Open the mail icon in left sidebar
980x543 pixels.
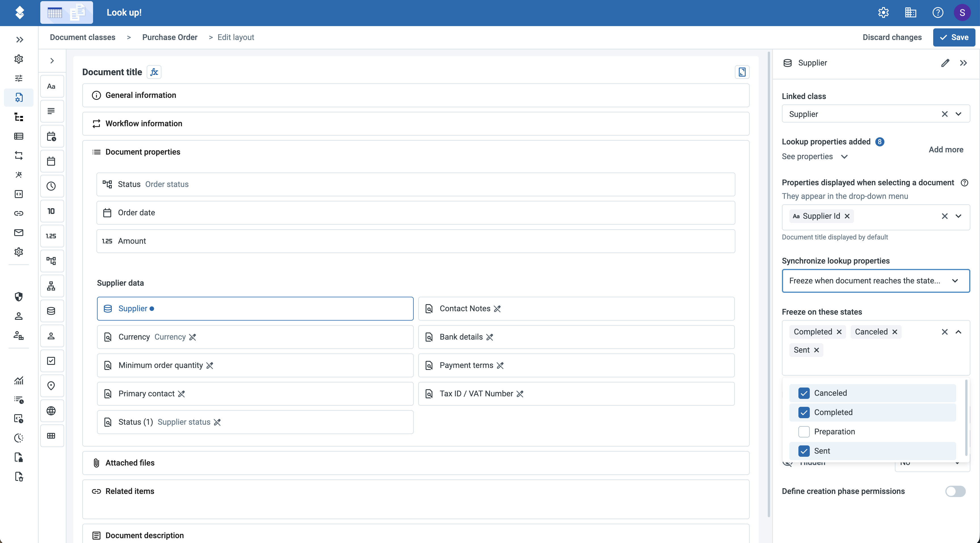click(x=19, y=233)
